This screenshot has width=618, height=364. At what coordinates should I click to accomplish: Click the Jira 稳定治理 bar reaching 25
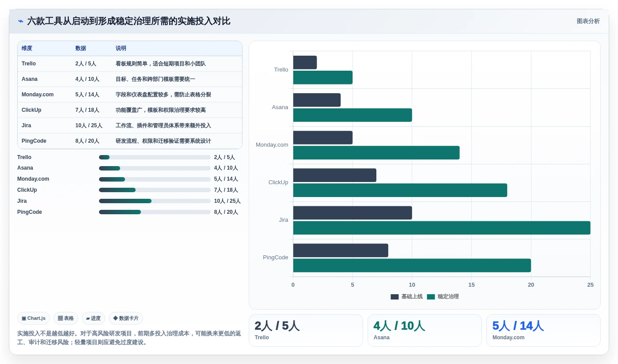pos(442,228)
